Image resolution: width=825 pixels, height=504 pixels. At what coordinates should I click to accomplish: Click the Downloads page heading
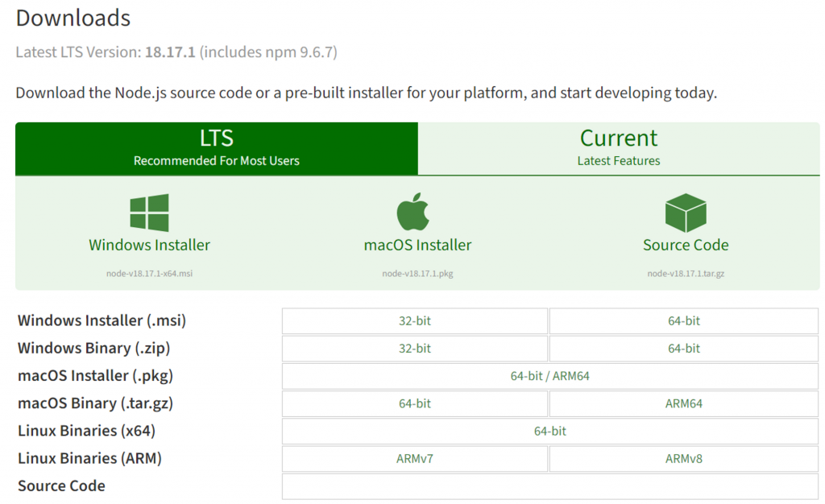(x=73, y=18)
